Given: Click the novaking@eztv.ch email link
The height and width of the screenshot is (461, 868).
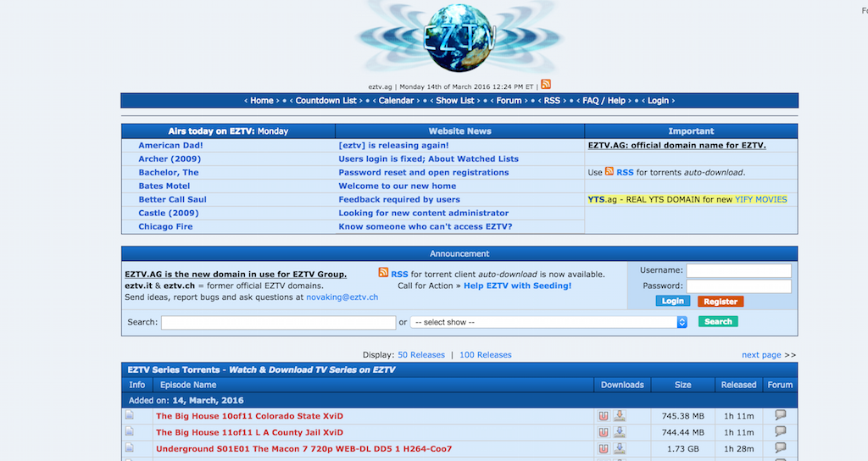Looking at the screenshot, I should tap(342, 297).
